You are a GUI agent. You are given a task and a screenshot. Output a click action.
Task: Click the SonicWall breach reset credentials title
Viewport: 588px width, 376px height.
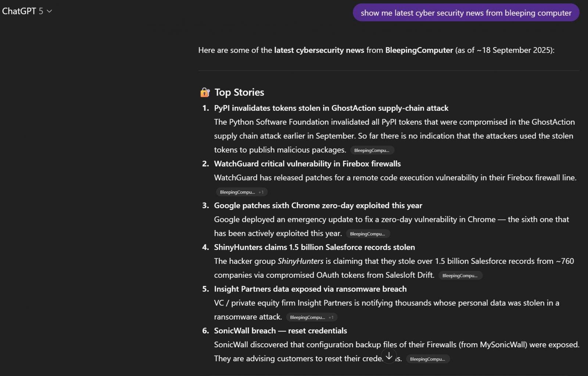280,331
